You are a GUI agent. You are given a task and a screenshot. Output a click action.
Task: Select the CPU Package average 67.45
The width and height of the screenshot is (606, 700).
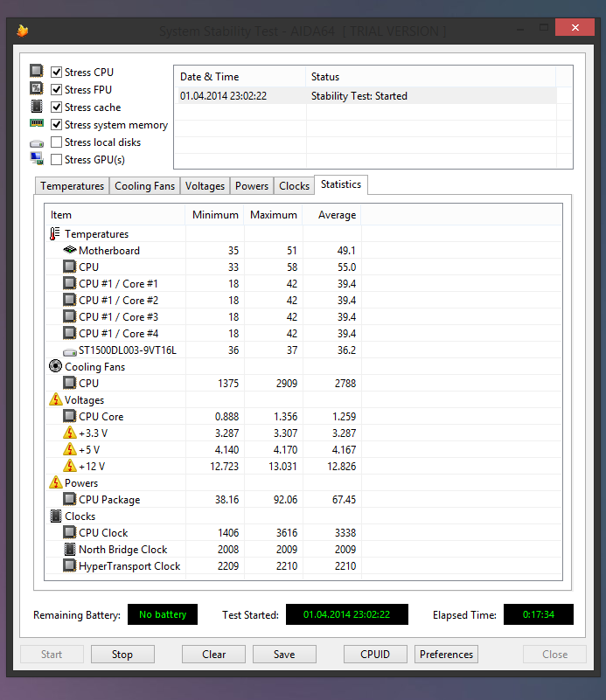344,499
